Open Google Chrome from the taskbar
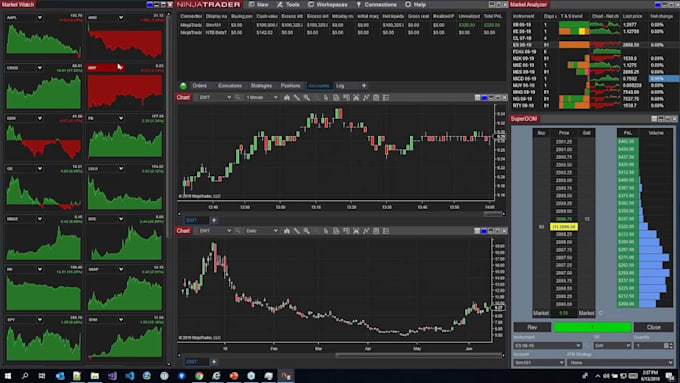The height and width of the screenshot is (383, 680). pos(199,376)
